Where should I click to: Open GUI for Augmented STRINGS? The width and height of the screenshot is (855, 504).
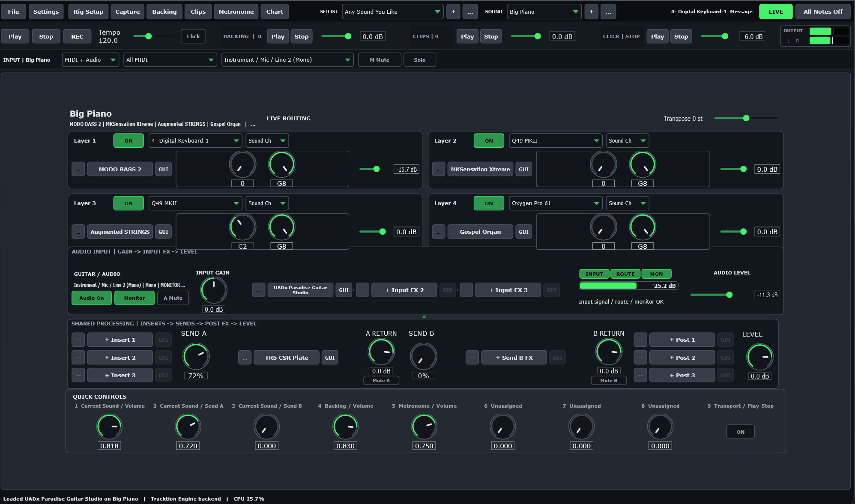[x=163, y=232]
